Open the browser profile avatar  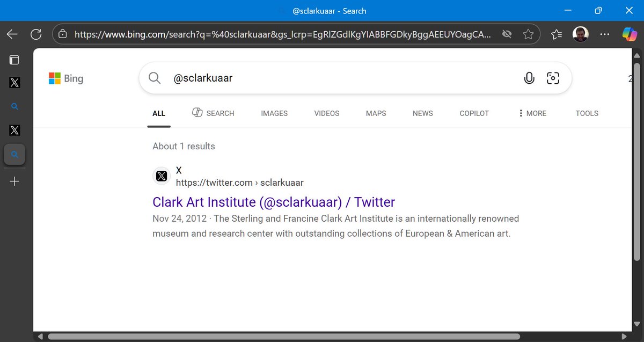click(581, 34)
